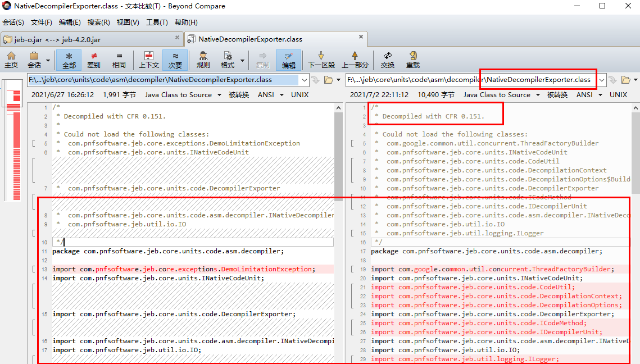
Task: Open the right Java Class to Source format dropdown
Action: click(x=502, y=95)
